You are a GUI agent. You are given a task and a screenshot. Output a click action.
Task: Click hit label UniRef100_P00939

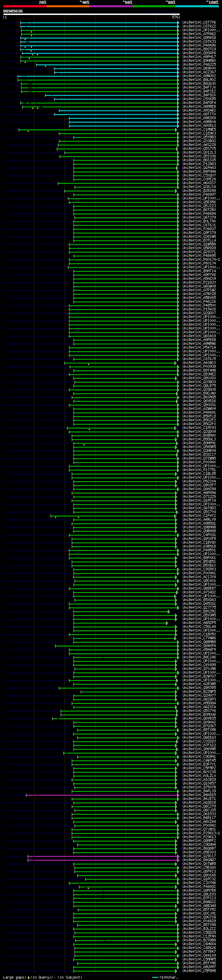pyautogui.click(x=199, y=366)
